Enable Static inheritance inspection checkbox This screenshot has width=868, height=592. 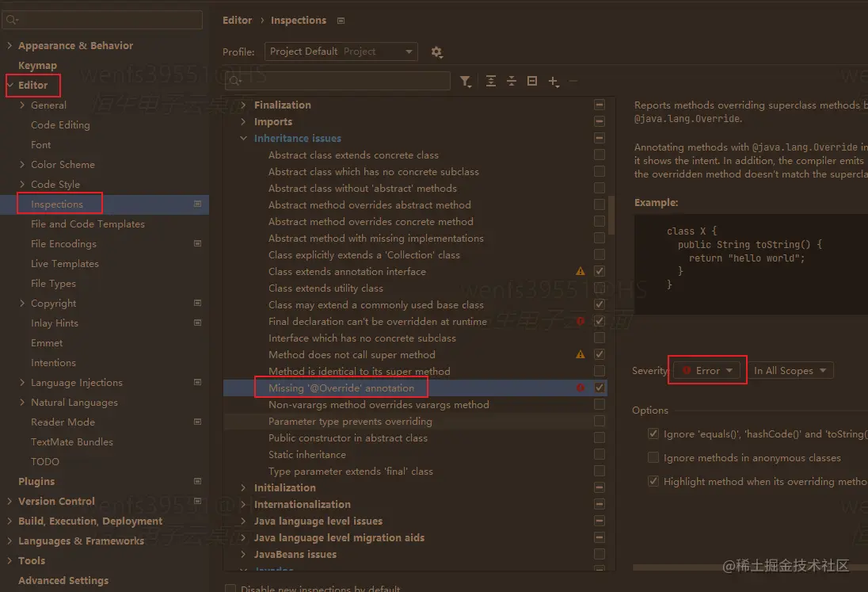[x=600, y=454]
